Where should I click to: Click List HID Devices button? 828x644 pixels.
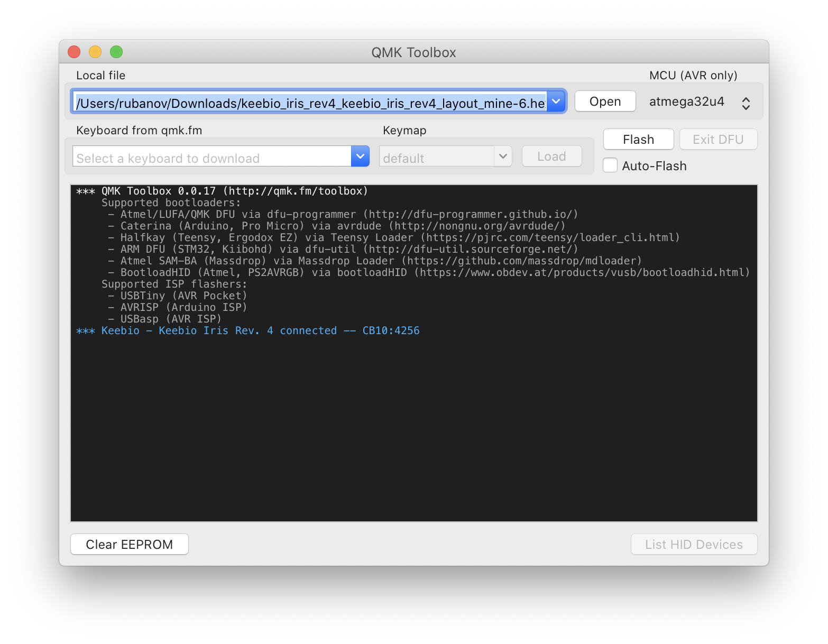pos(694,544)
